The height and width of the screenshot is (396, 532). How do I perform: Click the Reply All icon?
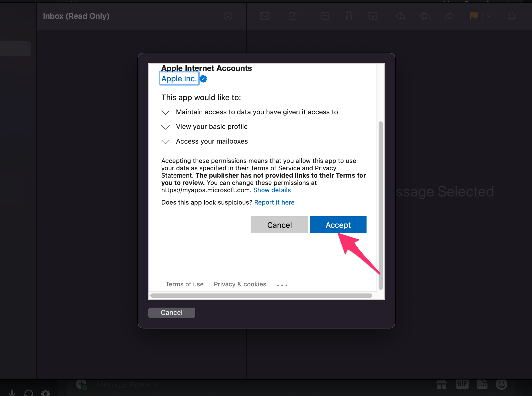(x=425, y=16)
